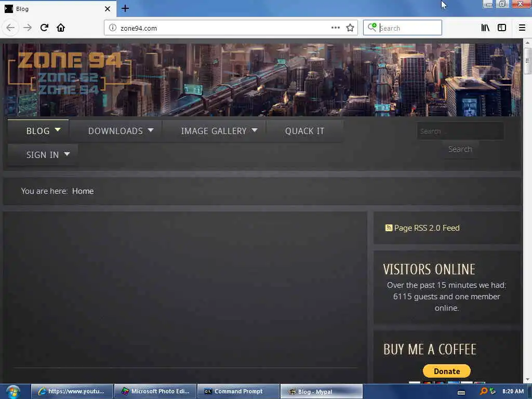Bookmark this page with the star

[x=350, y=28]
